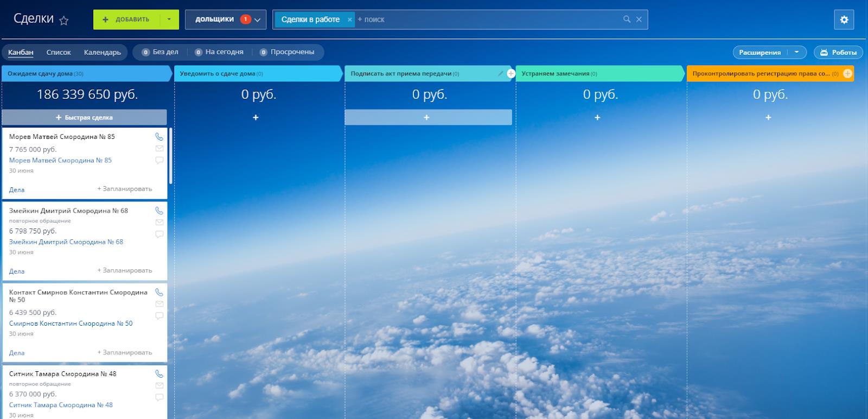868x419 pixels.
Task: Expand the Добавить button dropdown arrow
Action: click(x=169, y=20)
